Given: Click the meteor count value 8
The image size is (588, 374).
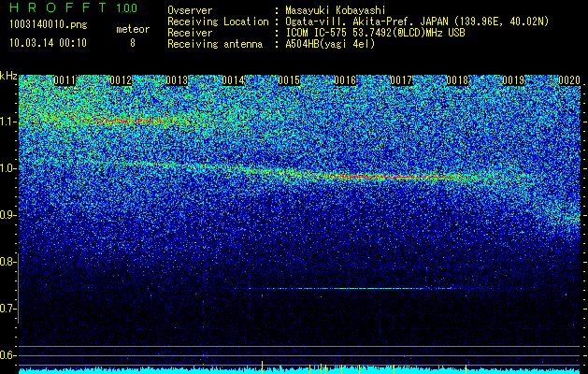Looking at the screenshot, I should pos(133,43).
